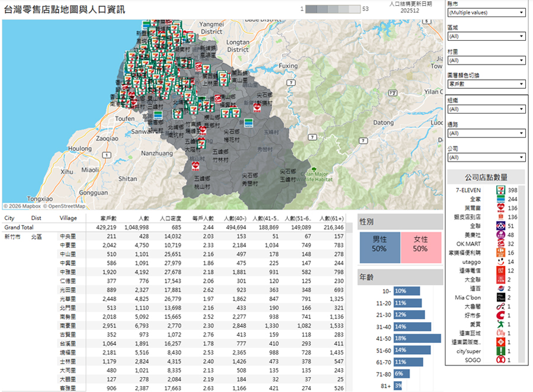Select the OK MART logo in the legend
The image size is (533, 392).
pyautogui.click(x=500, y=243)
